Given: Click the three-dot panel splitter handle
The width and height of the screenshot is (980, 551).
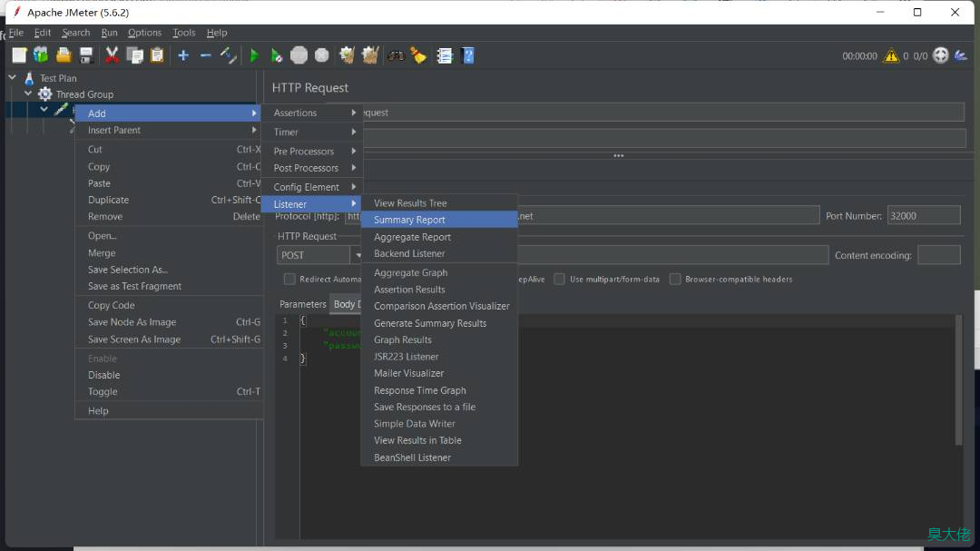Looking at the screenshot, I should click(x=618, y=156).
